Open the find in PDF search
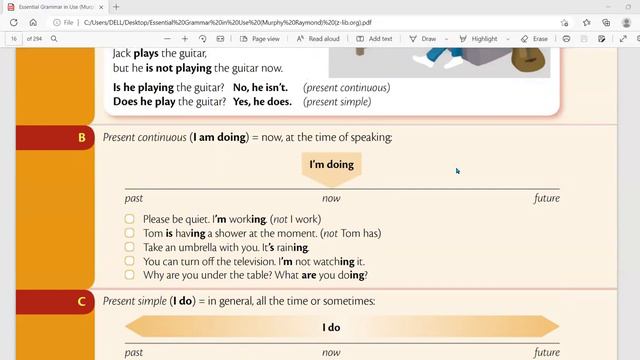The width and height of the screenshot is (640, 360). 54,39
